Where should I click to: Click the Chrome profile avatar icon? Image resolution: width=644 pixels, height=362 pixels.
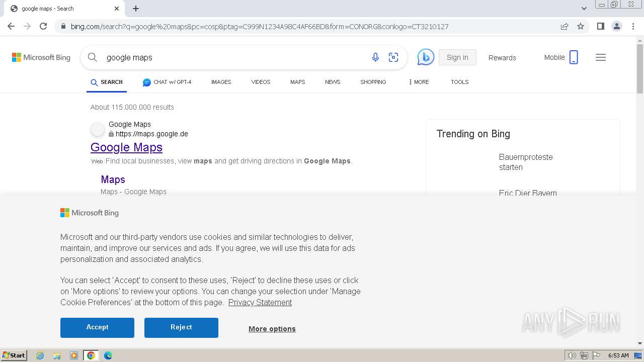tap(616, 26)
